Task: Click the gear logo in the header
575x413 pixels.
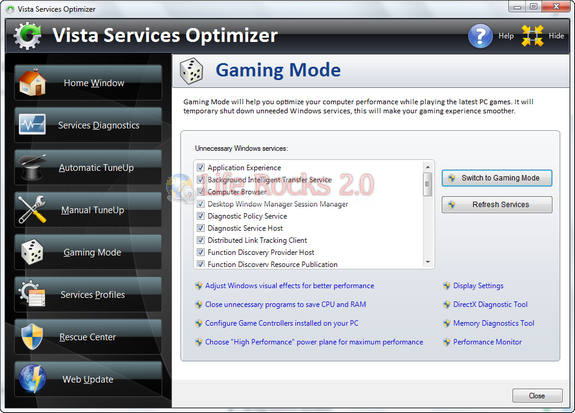Action: tap(28, 36)
